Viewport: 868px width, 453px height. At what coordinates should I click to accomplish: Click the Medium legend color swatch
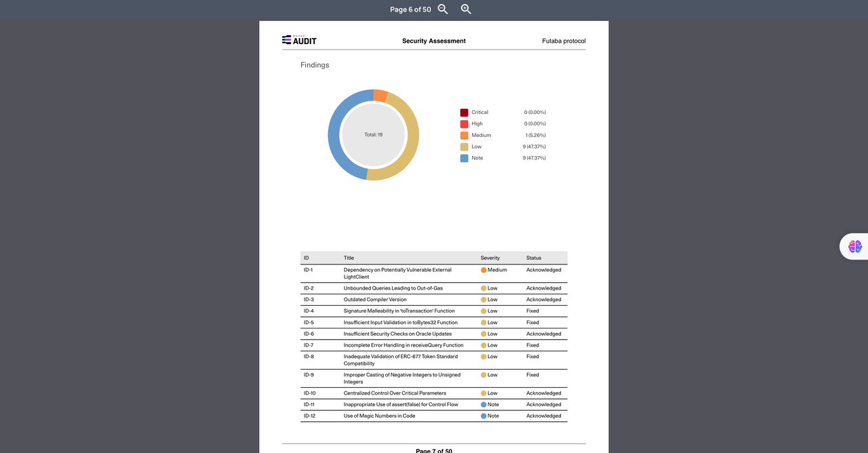pos(464,136)
